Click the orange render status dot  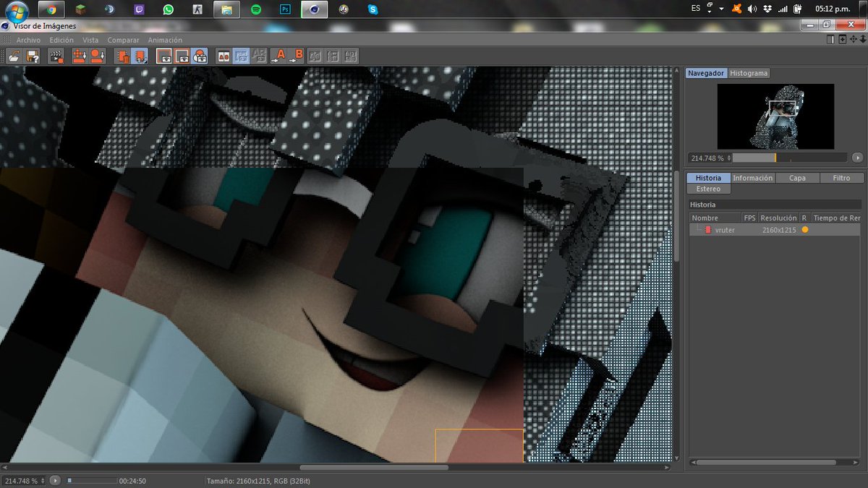804,230
